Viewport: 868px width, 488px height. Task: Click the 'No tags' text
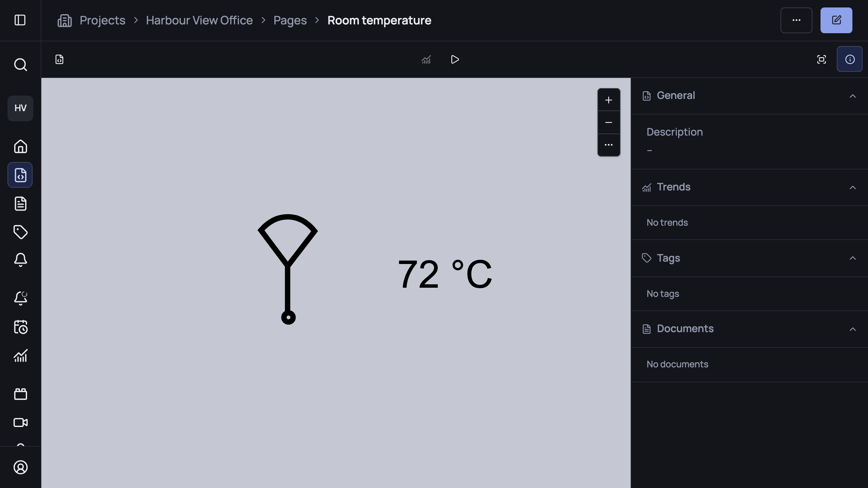click(x=663, y=294)
